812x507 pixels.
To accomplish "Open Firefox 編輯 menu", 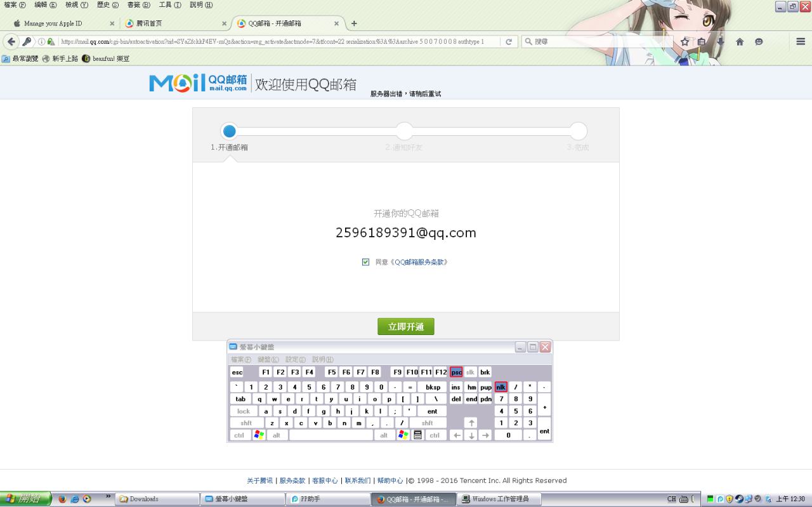I will click(45, 5).
